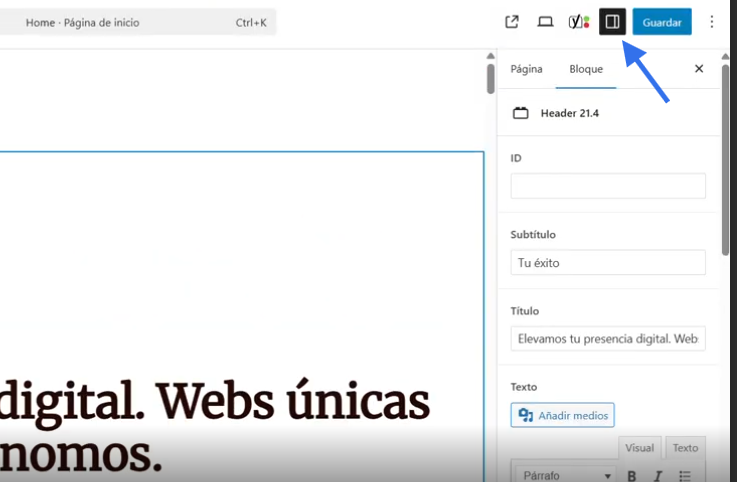
Task: Click the Header 21.4 block icon
Action: tap(520, 113)
